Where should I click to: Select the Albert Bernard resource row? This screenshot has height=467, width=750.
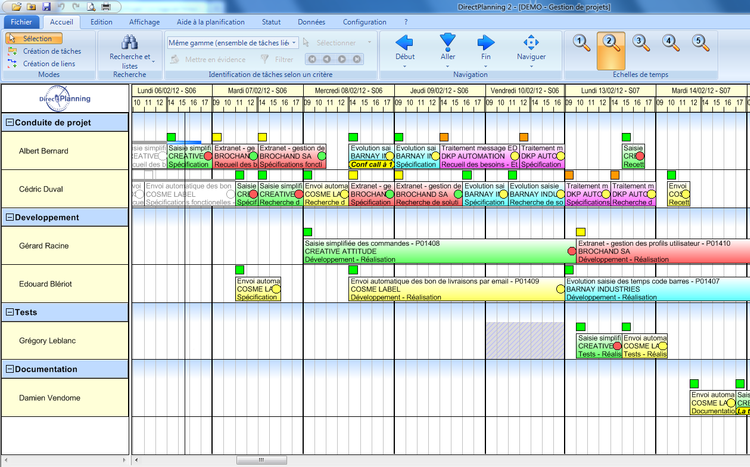(x=65, y=151)
